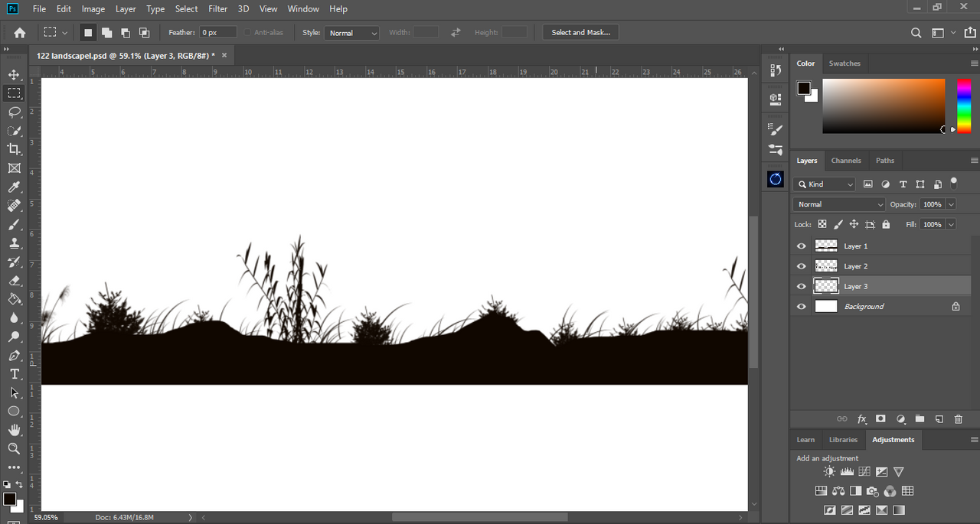Image resolution: width=980 pixels, height=524 pixels.
Task: Create a new layer group folder
Action: (x=920, y=419)
